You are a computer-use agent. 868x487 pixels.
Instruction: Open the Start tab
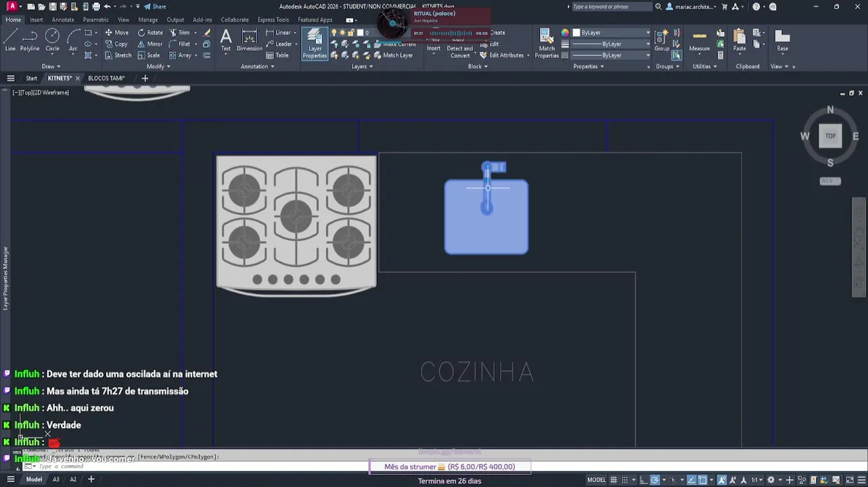31,78
